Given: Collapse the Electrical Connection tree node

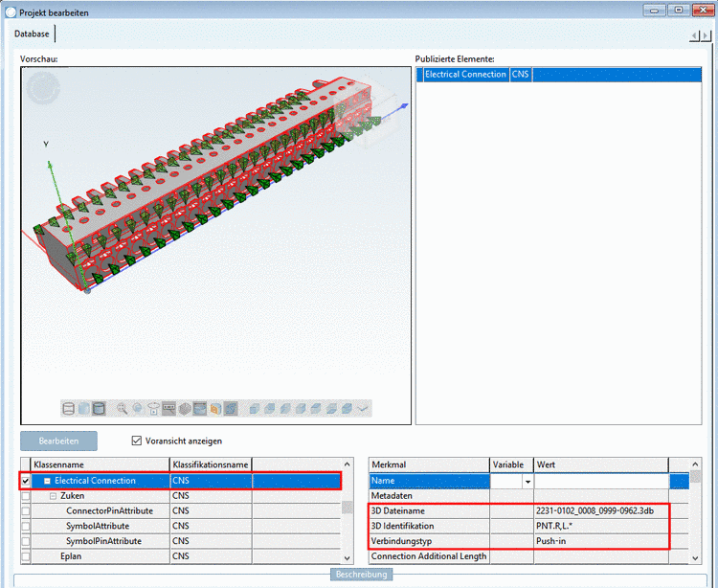Looking at the screenshot, I should pyautogui.click(x=47, y=481).
